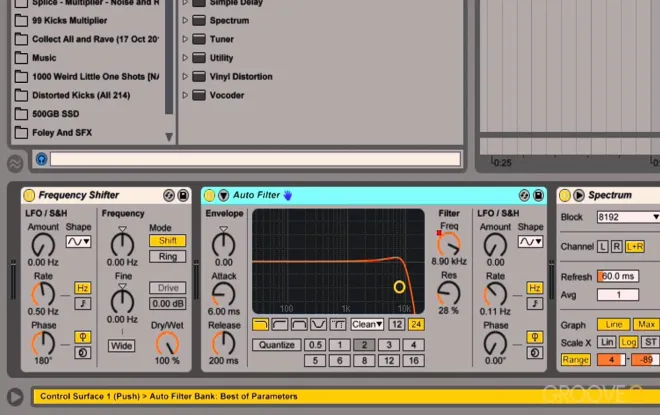Set Auto Filter LFO rate to note sync
The image size is (660, 415).
point(535,304)
